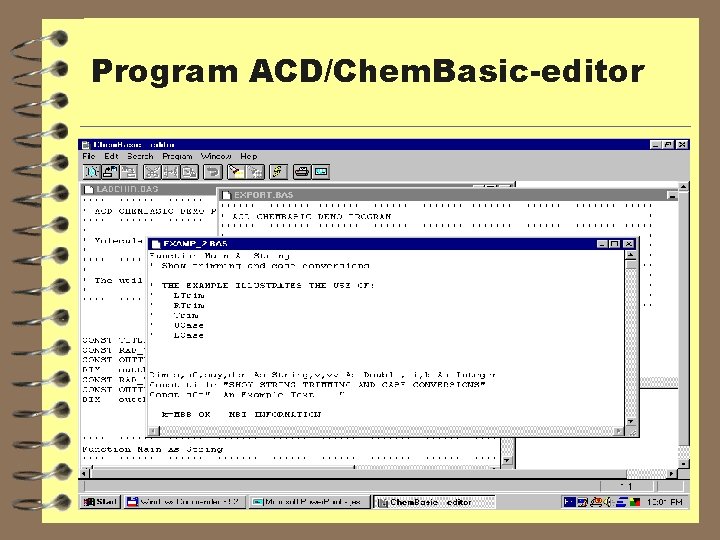Click vertical scrollbar thumb in EXAMP_2.BAS

point(631,265)
